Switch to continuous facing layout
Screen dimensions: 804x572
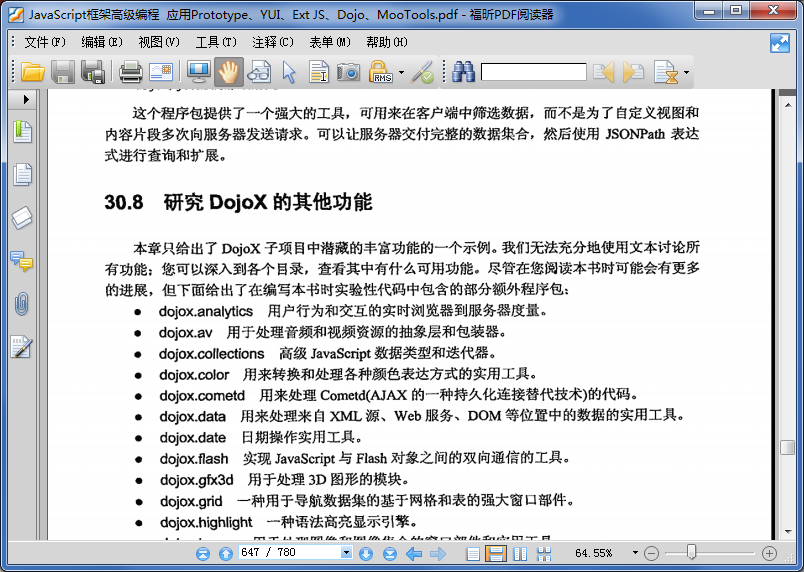[x=544, y=554]
